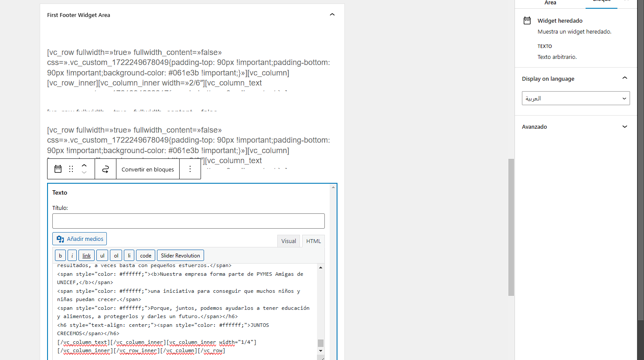Click the ol quicktag button
644x360 pixels.
116,256
